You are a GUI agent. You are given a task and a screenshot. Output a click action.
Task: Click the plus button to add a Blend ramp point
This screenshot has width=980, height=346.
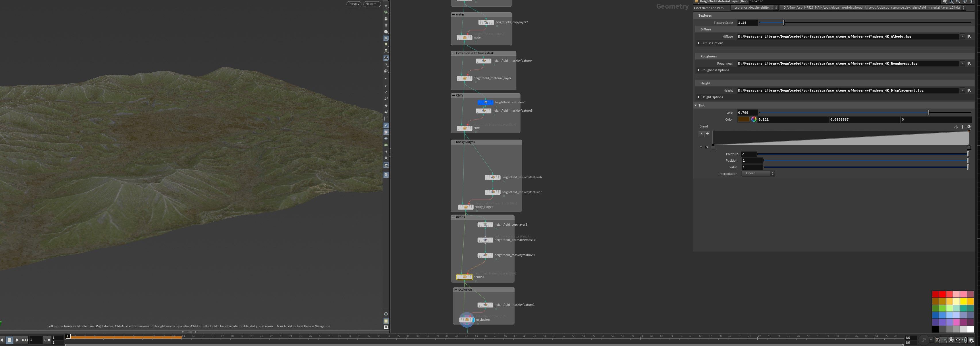coord(707,134)
